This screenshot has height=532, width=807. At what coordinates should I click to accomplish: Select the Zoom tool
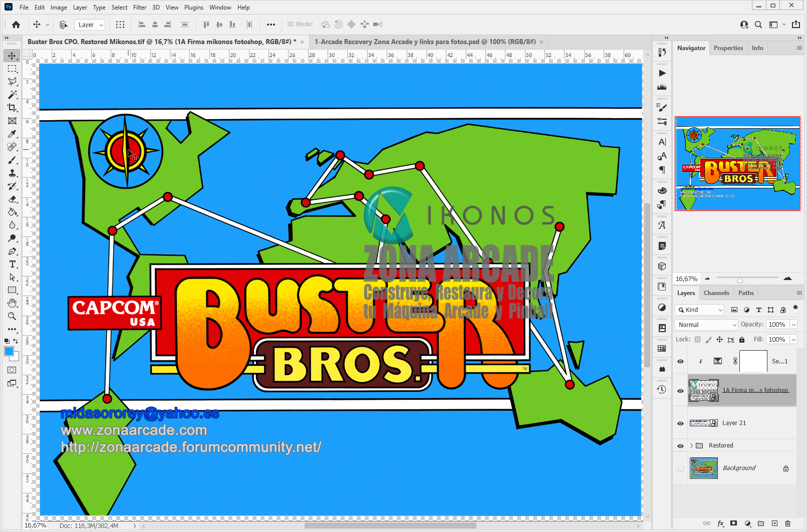12,316
